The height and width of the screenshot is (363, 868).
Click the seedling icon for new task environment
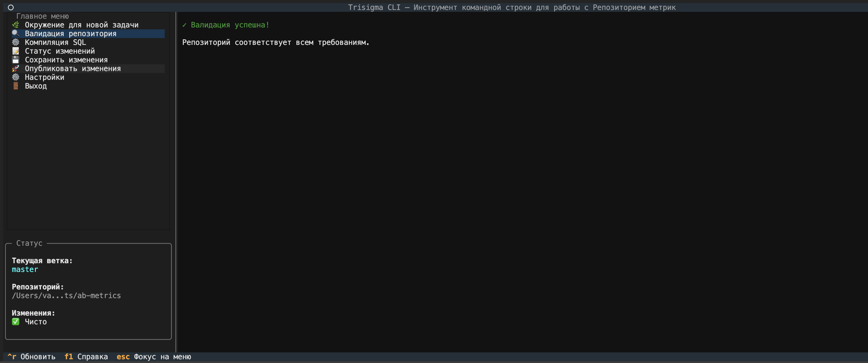pyautogui.click(x=16, y=25)
